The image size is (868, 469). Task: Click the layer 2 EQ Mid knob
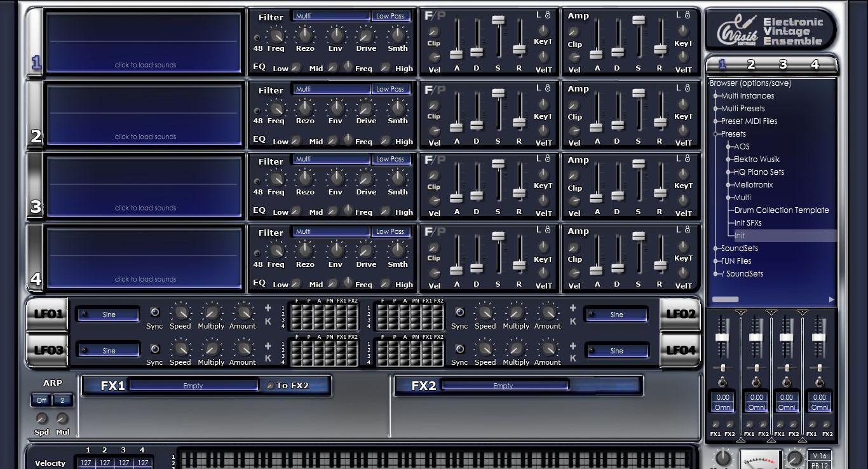pos(332,140)
